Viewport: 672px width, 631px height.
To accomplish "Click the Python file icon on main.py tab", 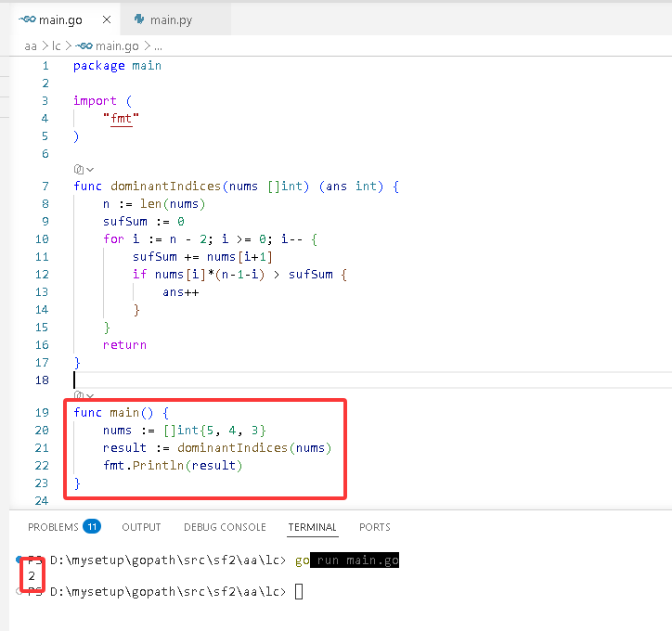I will (x=139, y=19).
